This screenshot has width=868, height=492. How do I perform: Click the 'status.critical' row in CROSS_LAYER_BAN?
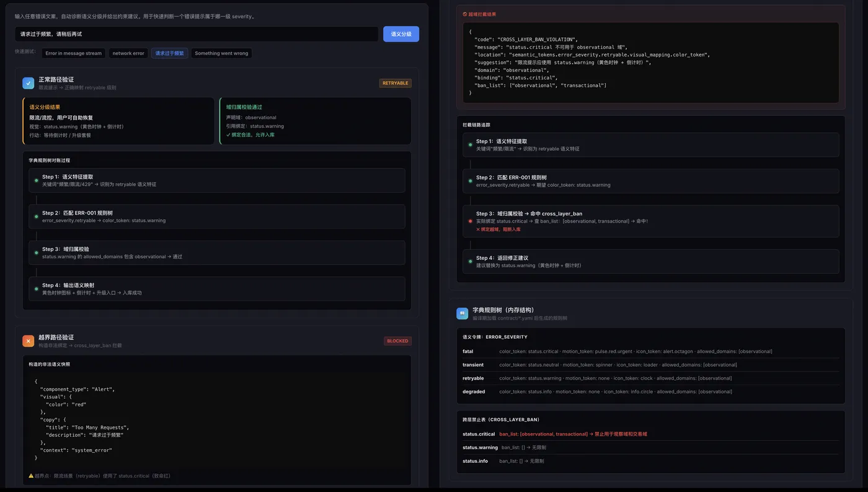pos(650,434)
